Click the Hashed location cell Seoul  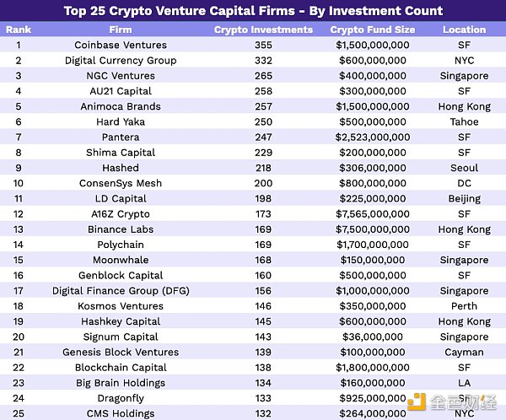464,168
